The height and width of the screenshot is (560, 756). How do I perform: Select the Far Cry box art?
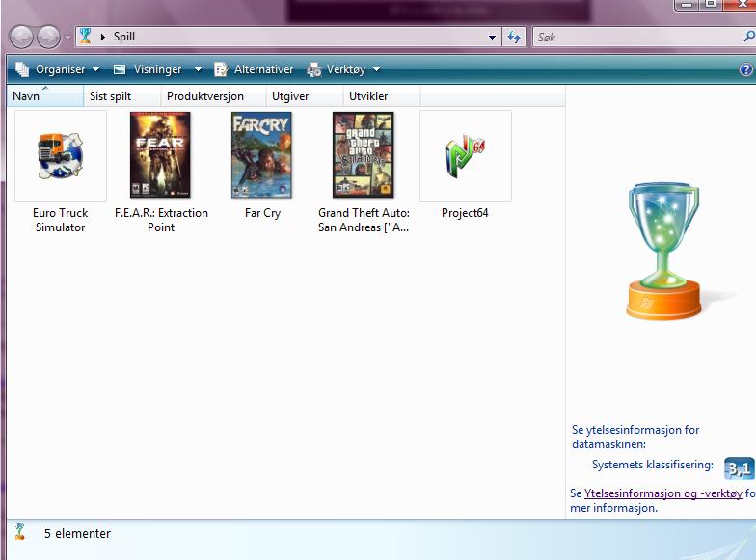coord(261,154)
